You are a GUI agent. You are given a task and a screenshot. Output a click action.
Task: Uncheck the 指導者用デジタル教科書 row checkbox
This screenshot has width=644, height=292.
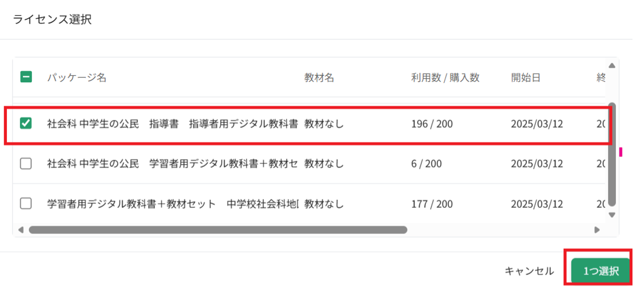[26, 123]
